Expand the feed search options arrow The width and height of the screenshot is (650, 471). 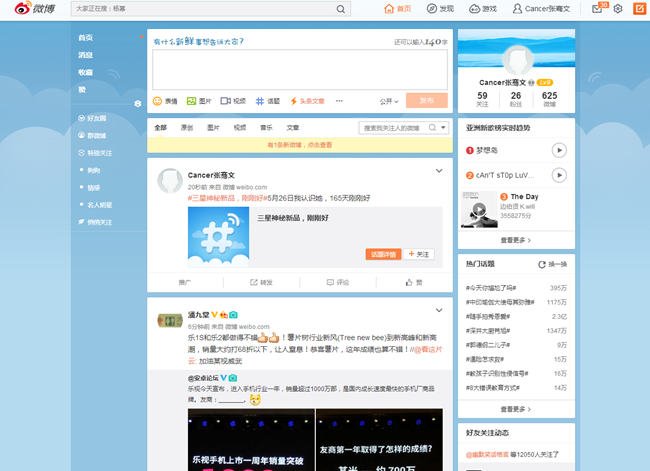[x=443, y=128]
